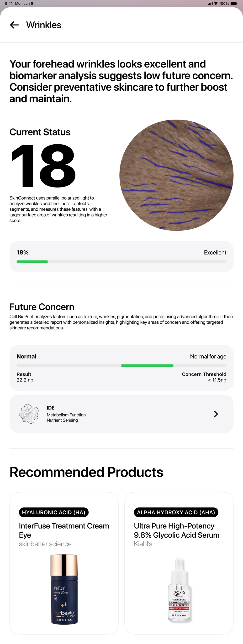Viewport: 243px width, 644px height.
Task: Click the Normal for age range bar
Action: [x=121, y=365]
